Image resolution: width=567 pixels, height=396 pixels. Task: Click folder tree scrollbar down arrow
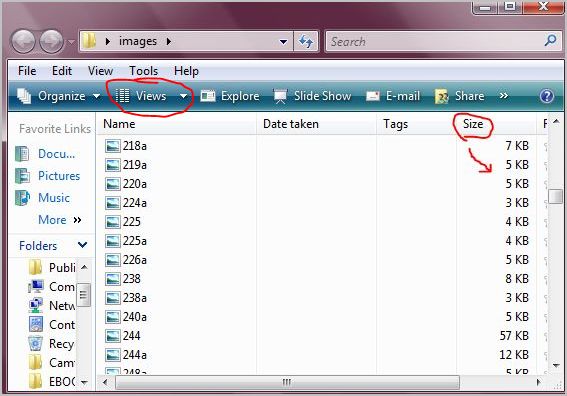coord(84,382)
